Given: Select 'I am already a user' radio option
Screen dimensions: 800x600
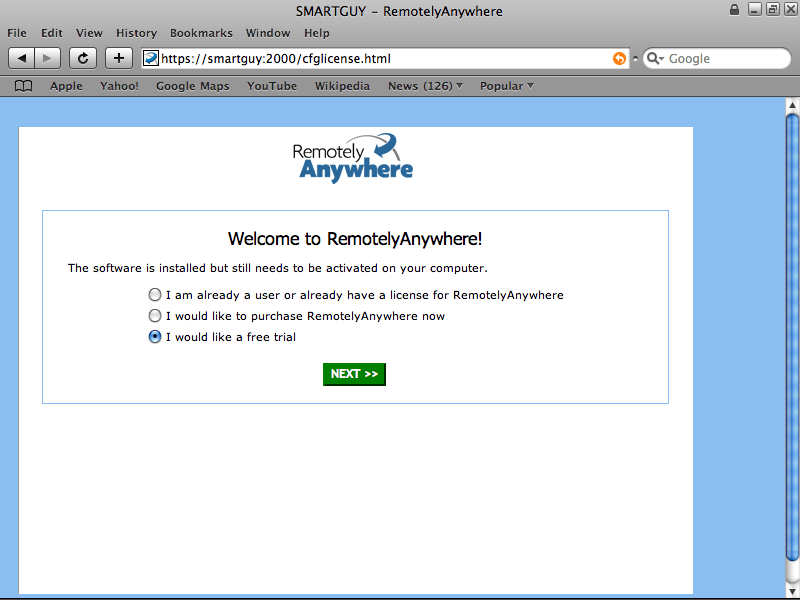Looking at the screenshot, I should point(155,295).
